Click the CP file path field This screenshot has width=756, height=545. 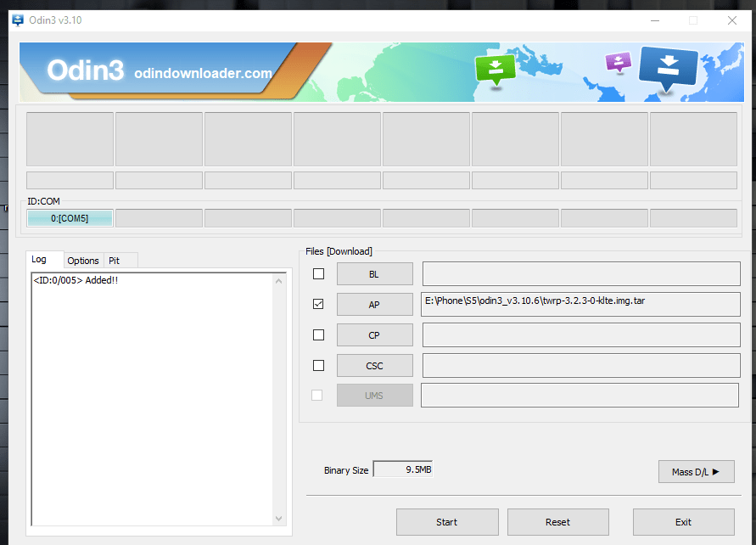click(x=581, y=334)
